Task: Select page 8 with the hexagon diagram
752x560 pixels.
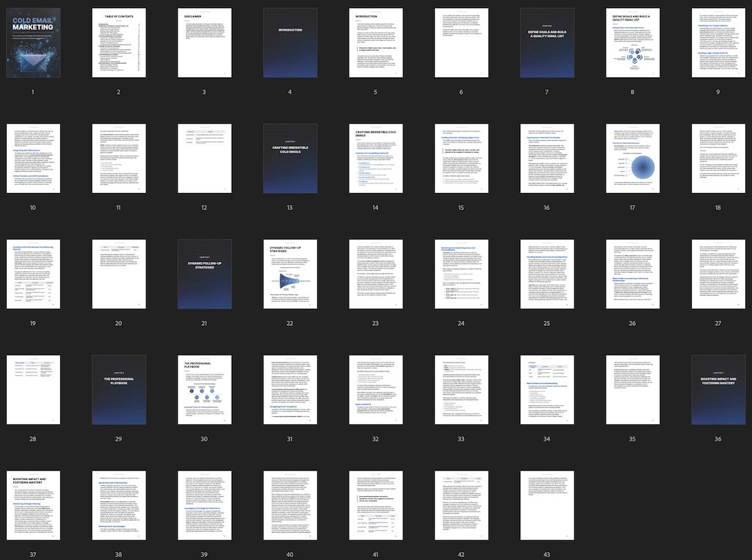Action: (632, 43)
